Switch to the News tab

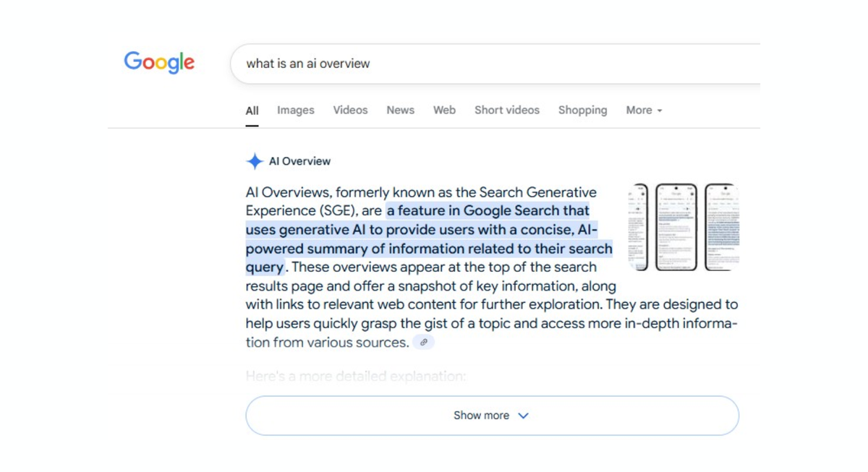click(400, 110)
